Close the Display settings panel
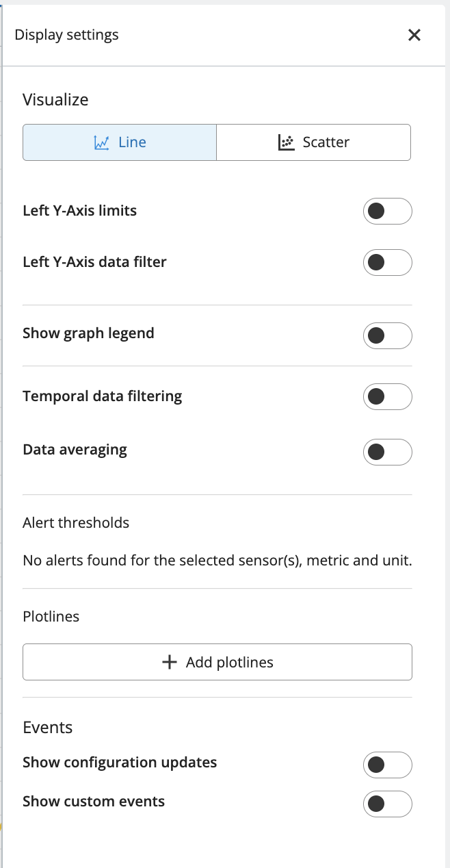 click(414, 35)
